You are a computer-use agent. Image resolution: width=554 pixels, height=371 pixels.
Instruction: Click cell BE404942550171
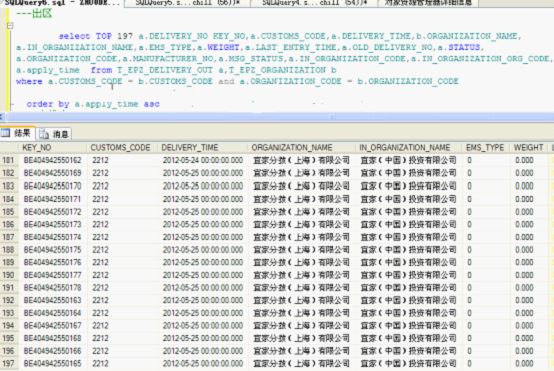52,199
